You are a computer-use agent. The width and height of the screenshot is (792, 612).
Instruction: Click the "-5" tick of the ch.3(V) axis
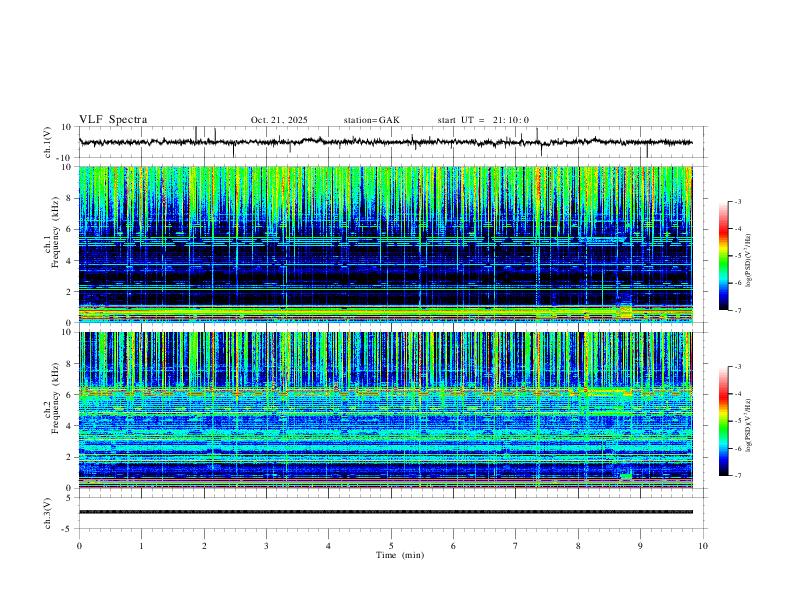pos(68,529)
